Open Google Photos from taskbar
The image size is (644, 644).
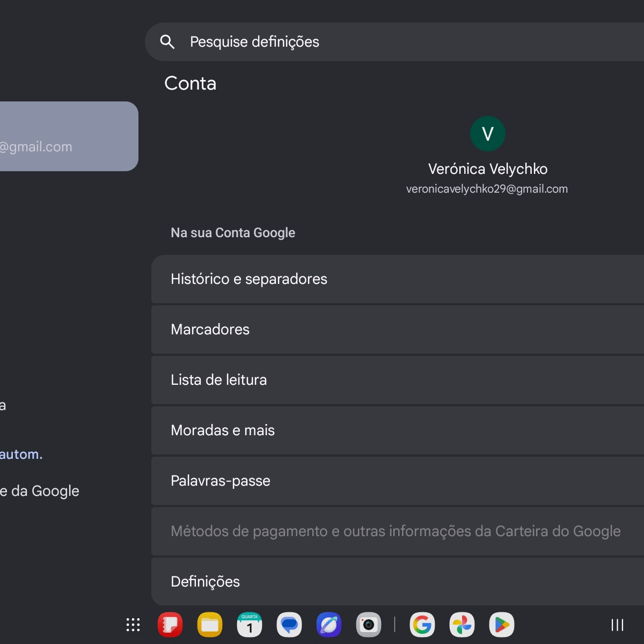point(462,625)
